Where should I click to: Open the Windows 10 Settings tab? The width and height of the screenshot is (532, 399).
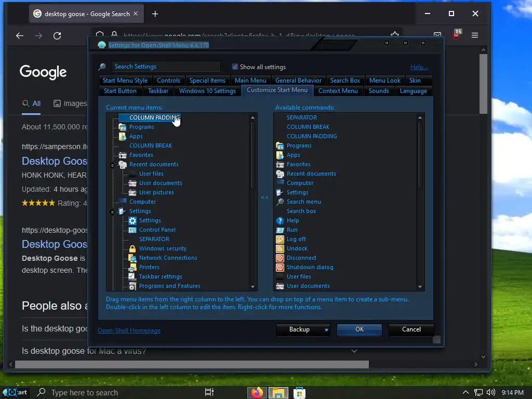[207, 91]
